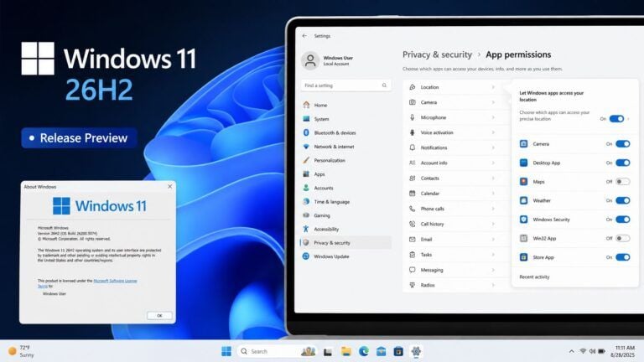Image resolution: width=644 pixels, height=362 pixels.
Task: Click the Account info icon
Action: [x=413, y=163]
